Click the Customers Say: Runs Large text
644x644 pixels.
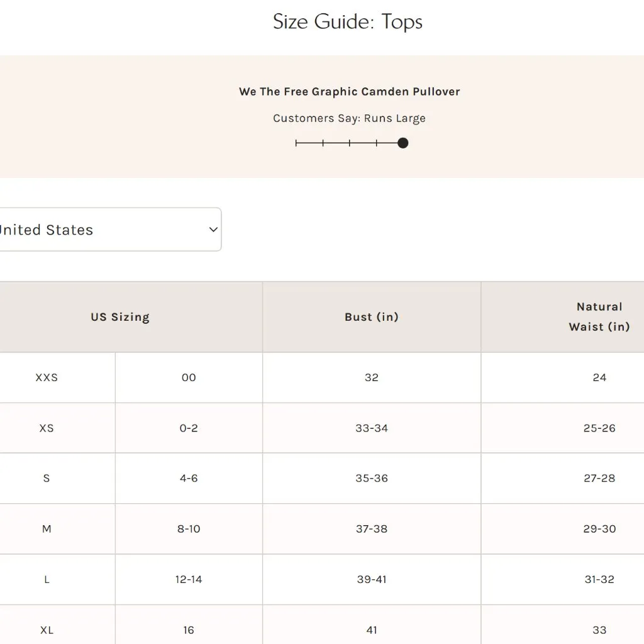349,118
